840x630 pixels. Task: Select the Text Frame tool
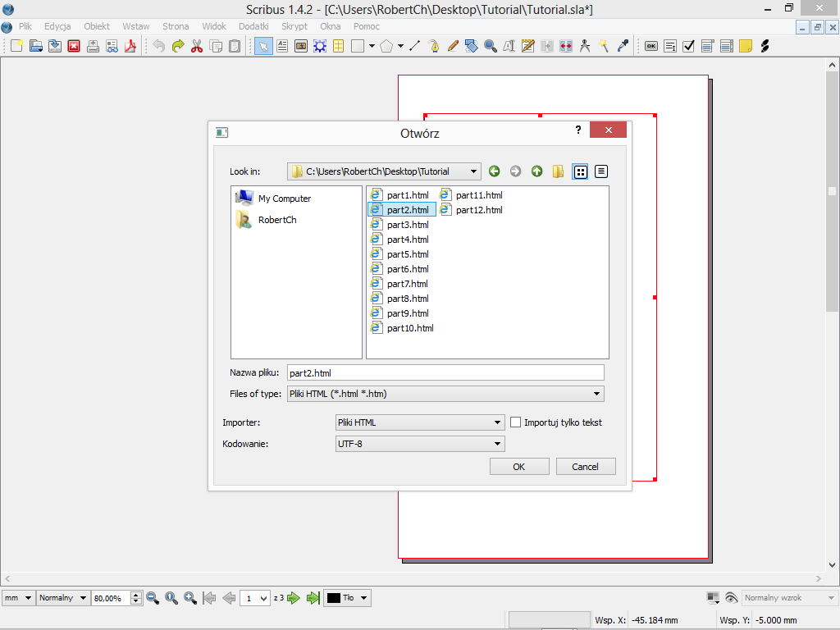click(282, 46)
